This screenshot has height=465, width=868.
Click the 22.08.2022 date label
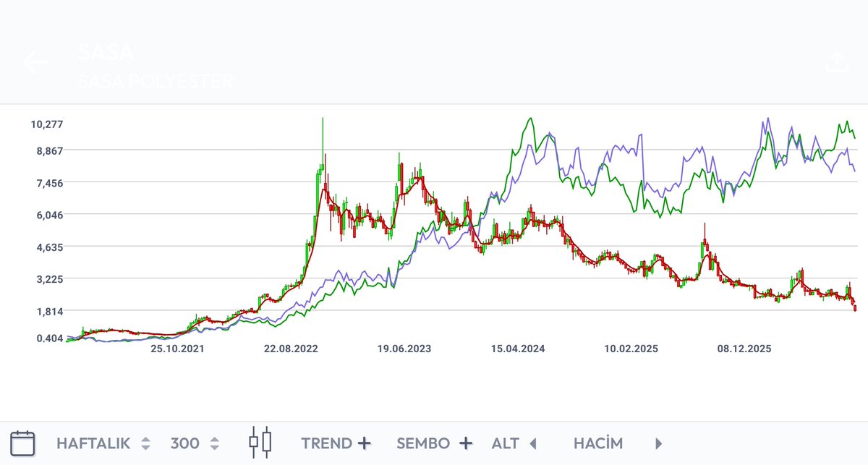(x=291, y=349)
